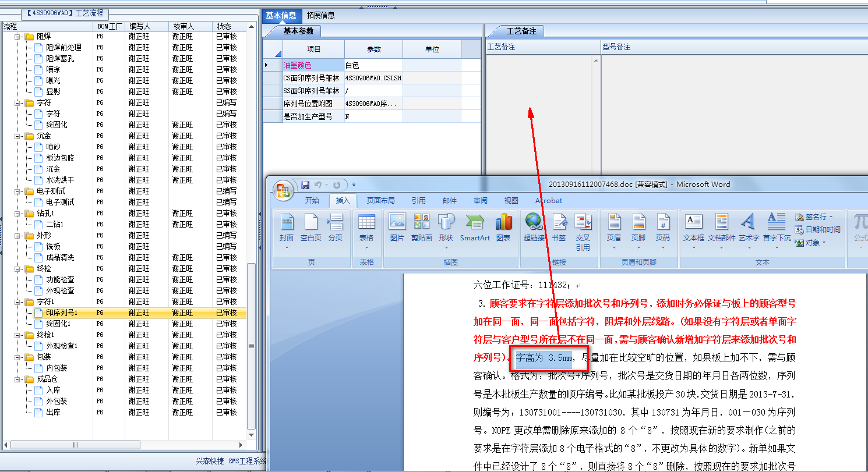Viewport: 868px width, 472px height.
Task: Collapse the 钻孔1 tree folder
Action: [17, 213]
